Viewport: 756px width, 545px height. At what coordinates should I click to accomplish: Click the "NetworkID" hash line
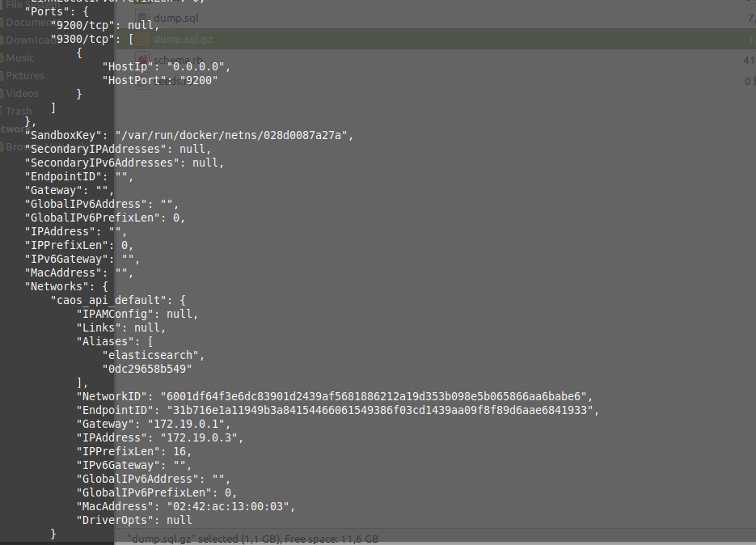click(x=335, y=396)
